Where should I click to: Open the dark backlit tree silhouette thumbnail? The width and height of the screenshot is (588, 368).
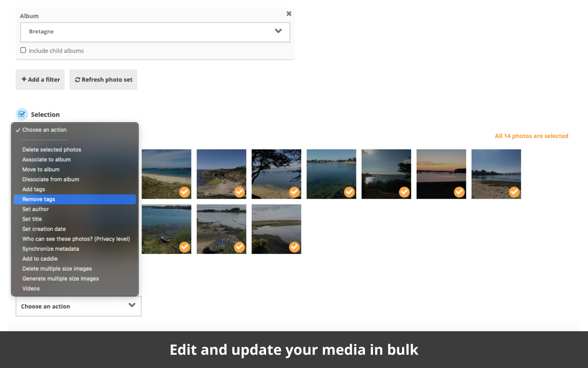[386, 174]
